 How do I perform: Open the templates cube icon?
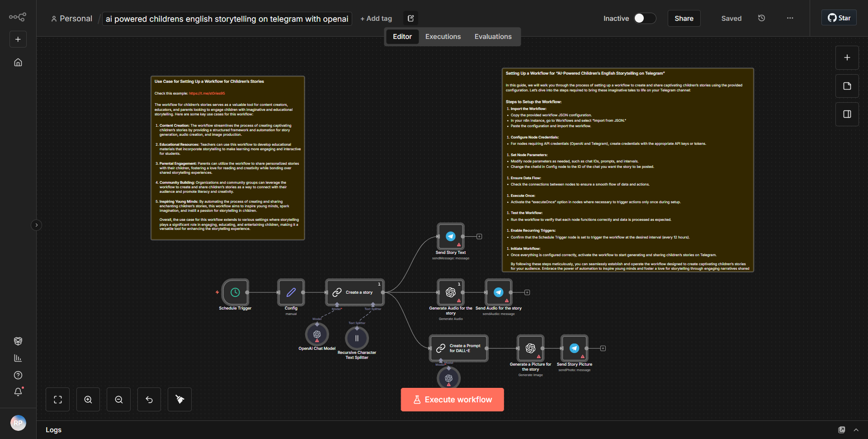[18, 341]
